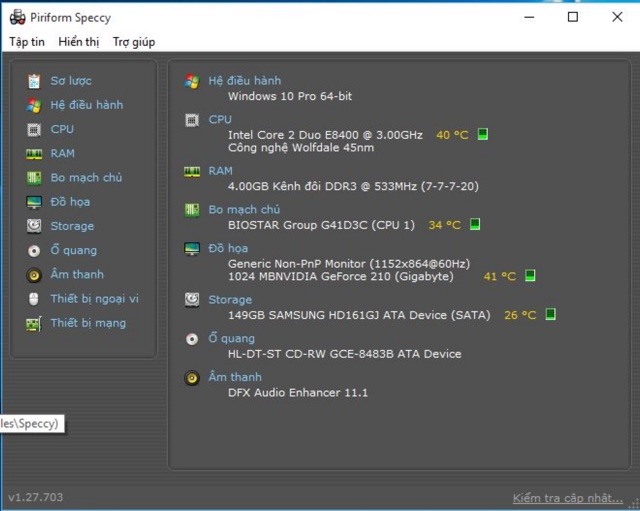Click the RAM icon in summary panel
The image size is (640, 511).
coord(192,171)
